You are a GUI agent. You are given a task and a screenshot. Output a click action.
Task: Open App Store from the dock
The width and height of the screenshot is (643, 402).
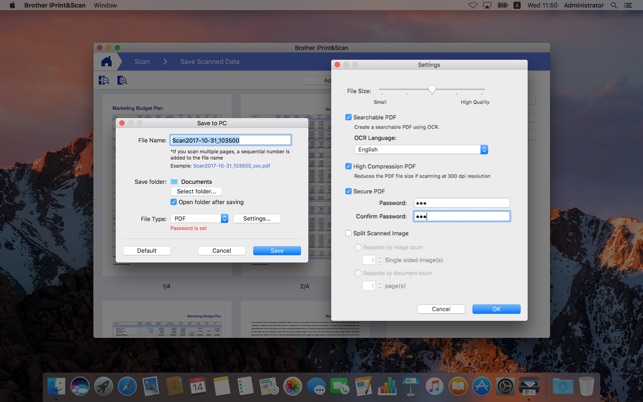click(482, 385)
